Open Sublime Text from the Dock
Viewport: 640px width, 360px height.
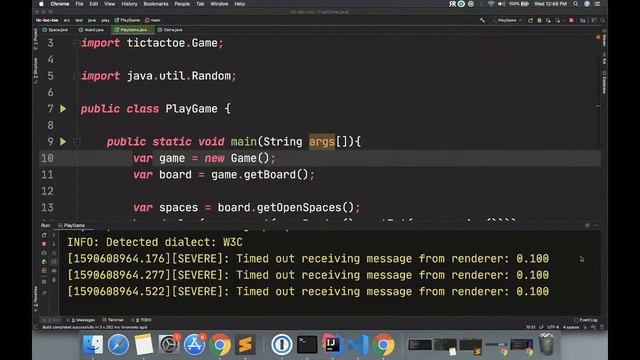coord(245,344)
